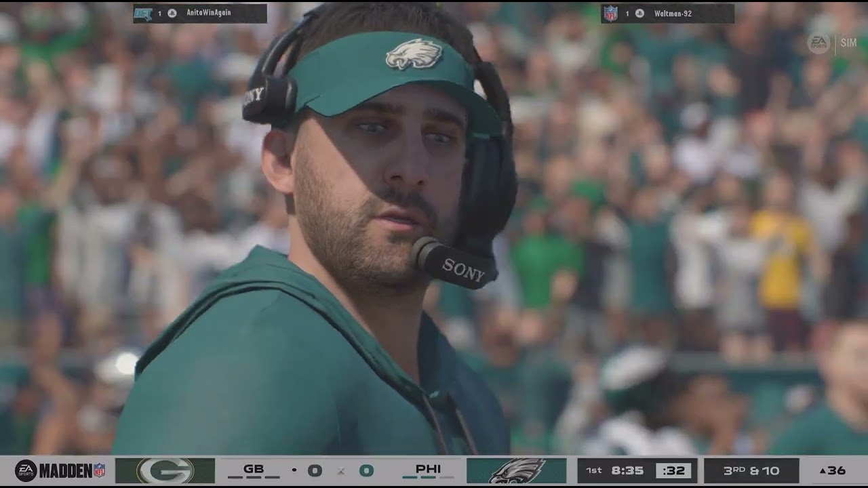Click the GB team abbreviation
Viewport: 868px width, 488px height.
tap(254, 469)
